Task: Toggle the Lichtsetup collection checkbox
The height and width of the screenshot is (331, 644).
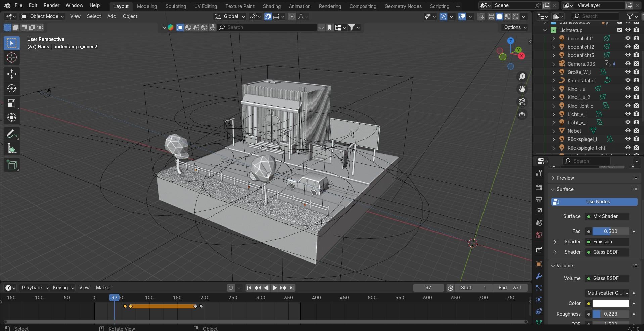Action: coord(619,30)
